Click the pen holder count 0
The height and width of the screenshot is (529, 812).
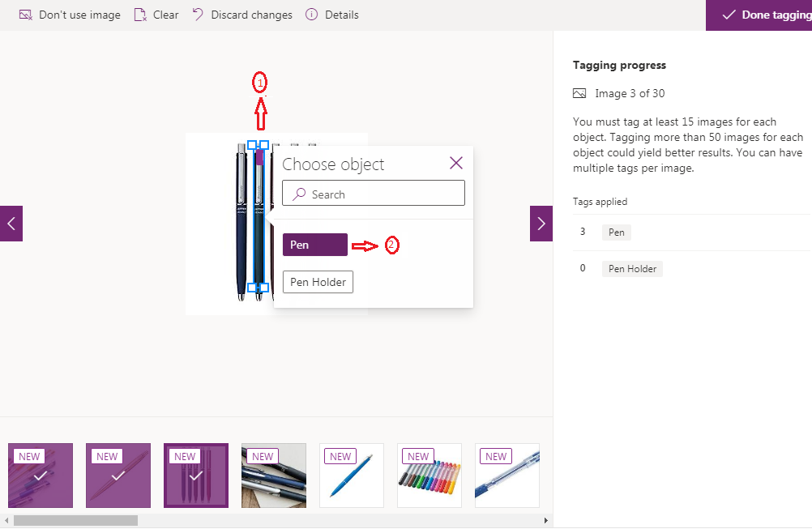(583, 268)
